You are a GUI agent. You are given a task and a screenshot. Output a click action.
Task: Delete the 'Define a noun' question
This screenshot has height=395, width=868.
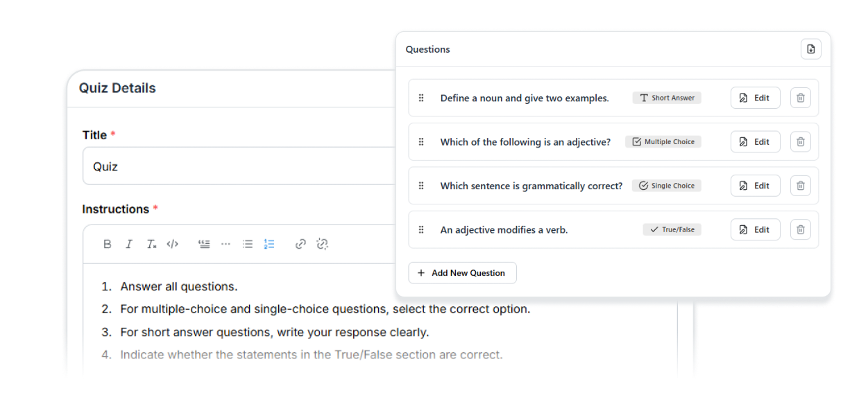point(801,98)
